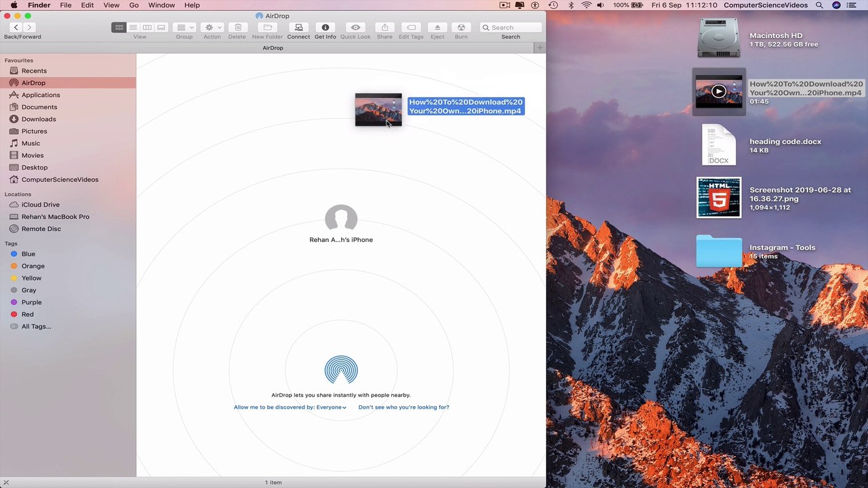Open the Help menu
The image size is (868, 488).
pos(192,5)
